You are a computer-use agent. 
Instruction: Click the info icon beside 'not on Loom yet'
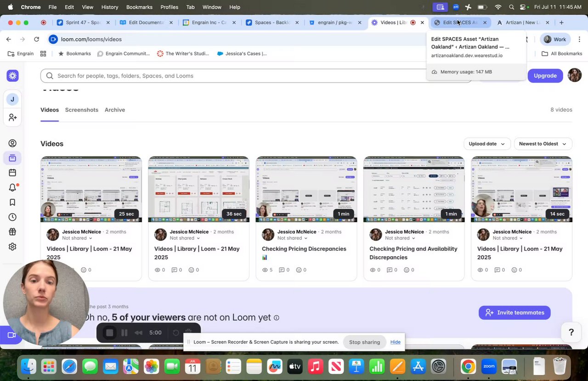pyautogui.click(x=277, y=318)
